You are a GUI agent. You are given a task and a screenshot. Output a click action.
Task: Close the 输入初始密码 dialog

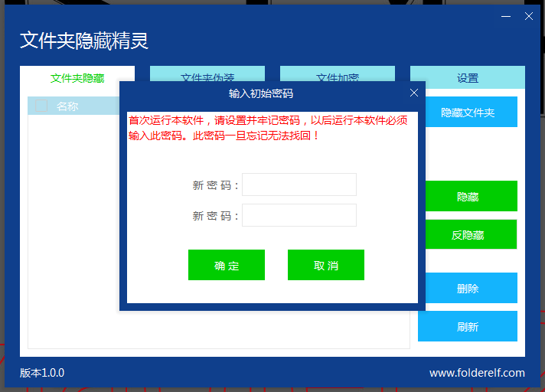[x=414, y=93]
